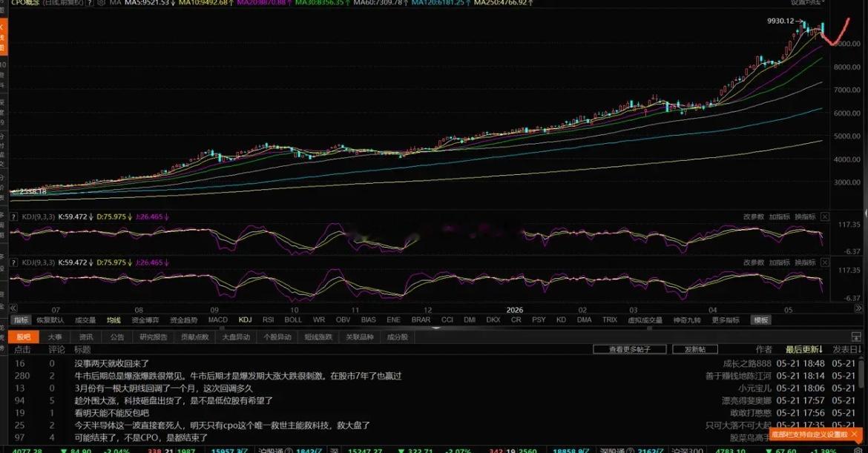Open the 设置均线 dropdown at chart top-right

(807, 2)
